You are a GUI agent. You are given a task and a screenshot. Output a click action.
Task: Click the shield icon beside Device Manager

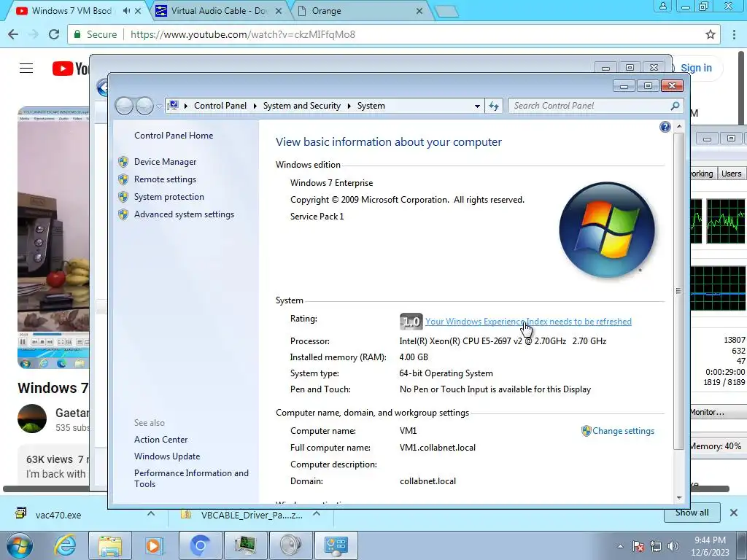pos(123,162)
